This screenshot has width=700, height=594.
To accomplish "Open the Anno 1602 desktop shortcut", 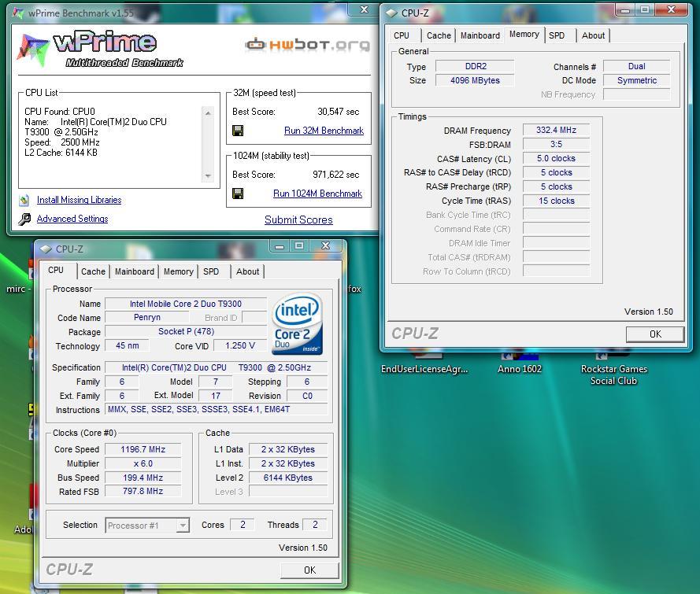I will pos(520,369).
